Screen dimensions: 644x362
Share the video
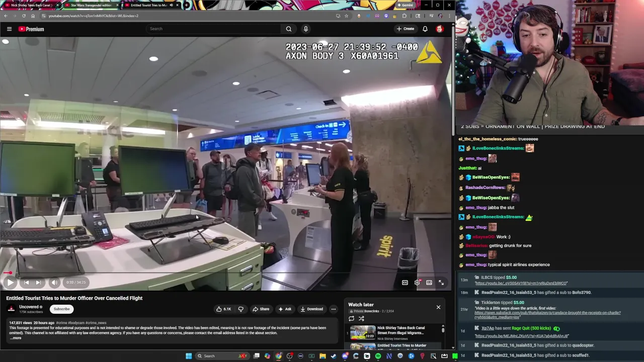pyautogui.click(x=261, y=309)
